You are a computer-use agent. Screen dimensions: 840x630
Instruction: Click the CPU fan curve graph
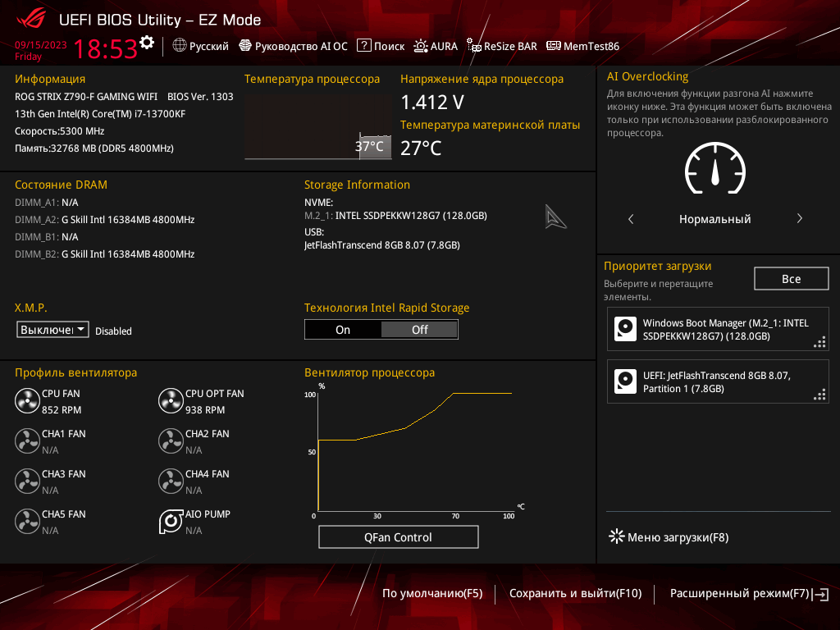[413, 450]
